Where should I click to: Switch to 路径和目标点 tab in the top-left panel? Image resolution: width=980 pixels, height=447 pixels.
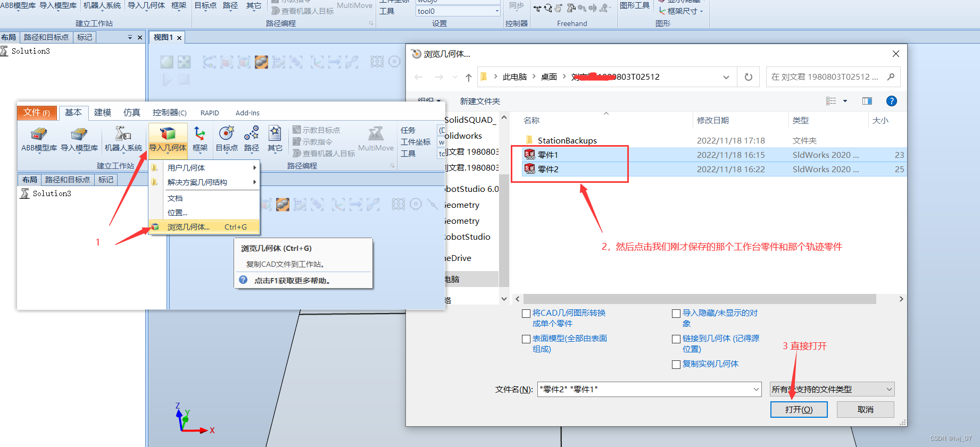coord(46,37)
